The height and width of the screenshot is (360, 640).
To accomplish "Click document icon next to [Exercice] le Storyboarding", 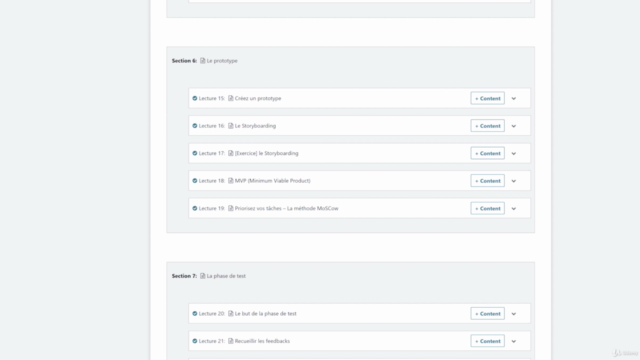I will (231, 153).
